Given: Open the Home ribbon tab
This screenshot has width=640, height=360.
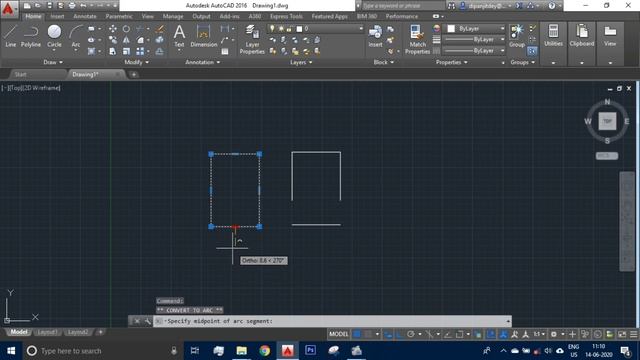Looking at the screenshot, I should 33,16.
